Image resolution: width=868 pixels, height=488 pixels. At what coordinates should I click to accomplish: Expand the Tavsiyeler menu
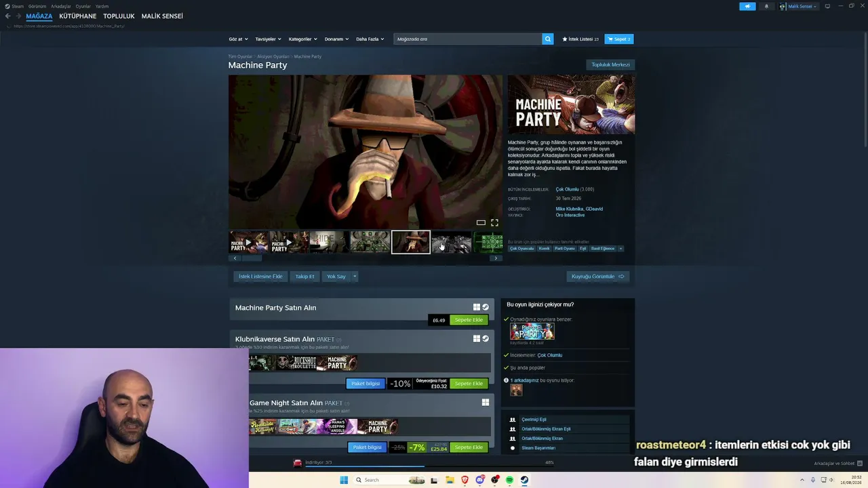268,39
